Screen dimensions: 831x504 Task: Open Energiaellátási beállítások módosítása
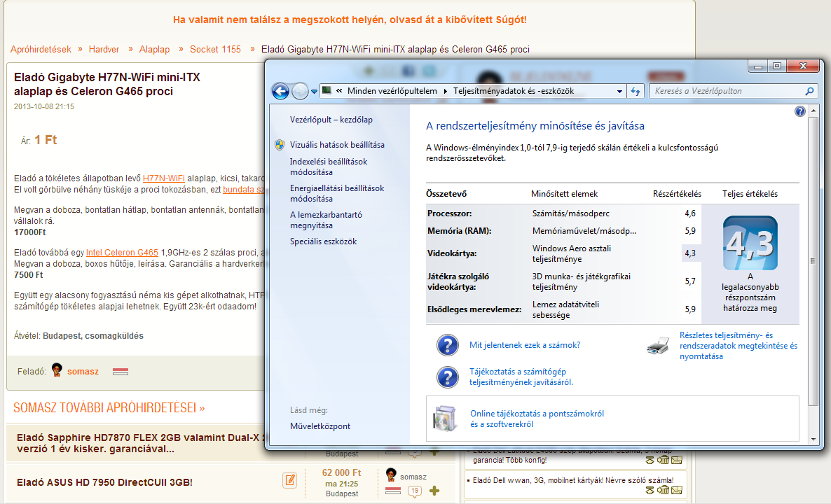pyautogui.click(x=336, y=193)
